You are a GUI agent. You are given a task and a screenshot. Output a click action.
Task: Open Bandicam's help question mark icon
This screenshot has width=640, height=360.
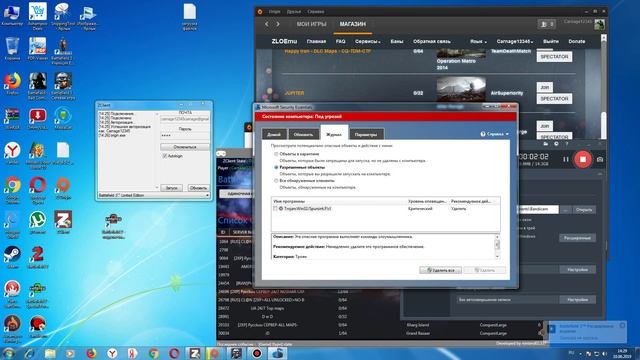(x=567, y=144)
